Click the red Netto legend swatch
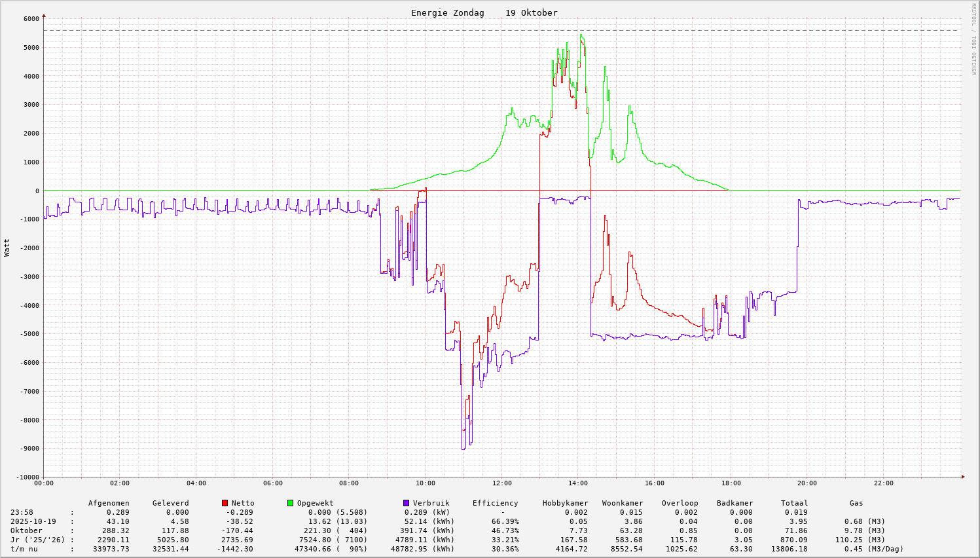This screenshot has height=558, width=980. (225, 503)
